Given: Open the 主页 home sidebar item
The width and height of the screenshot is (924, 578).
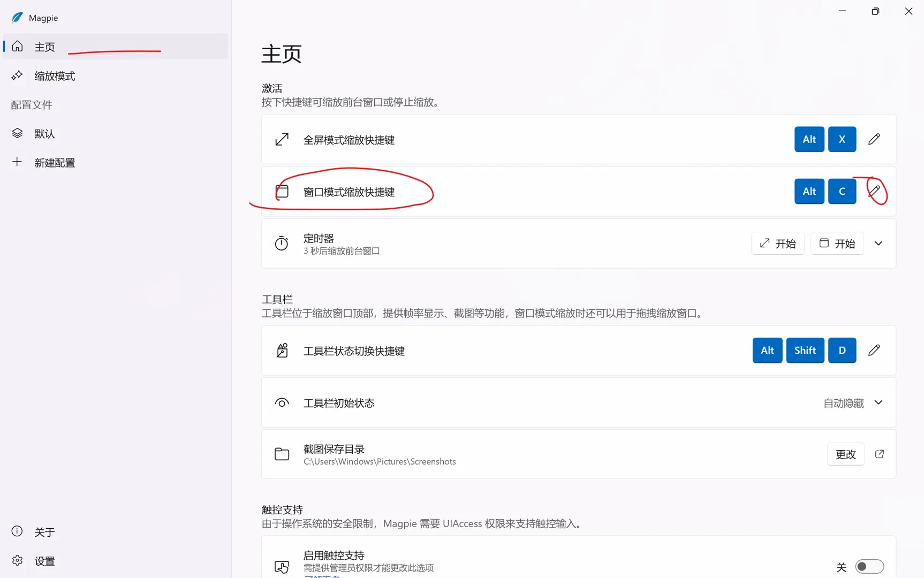Looking at the screenshot, I should pos(116,47).
